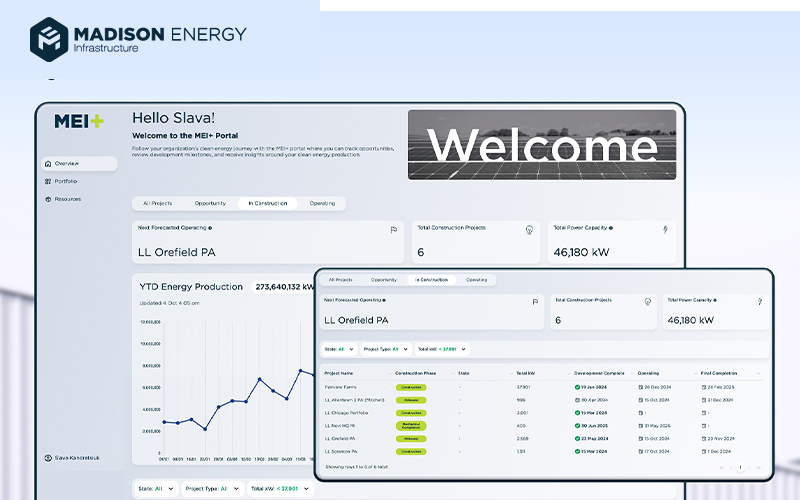Click green check beside 19 Jan 2024
Image resolution: width=800 pixels, height=500 pixels.
577,387
